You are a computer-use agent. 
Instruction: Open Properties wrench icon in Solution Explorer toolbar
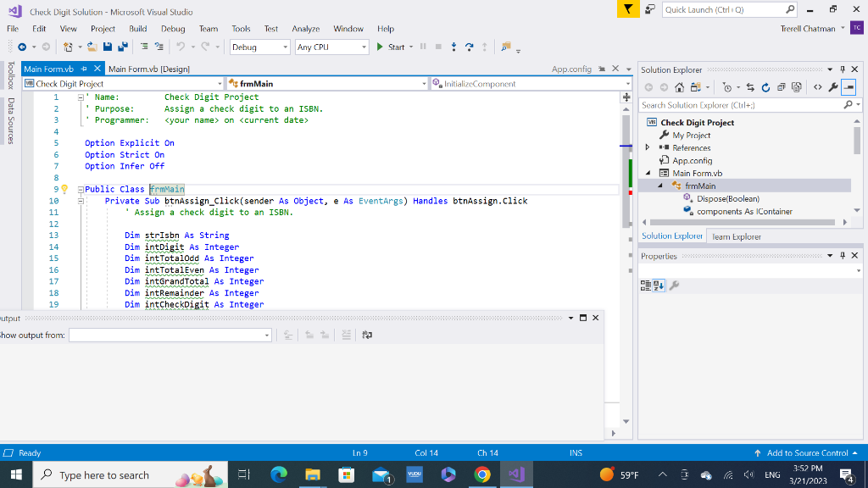tap(834, 87)
